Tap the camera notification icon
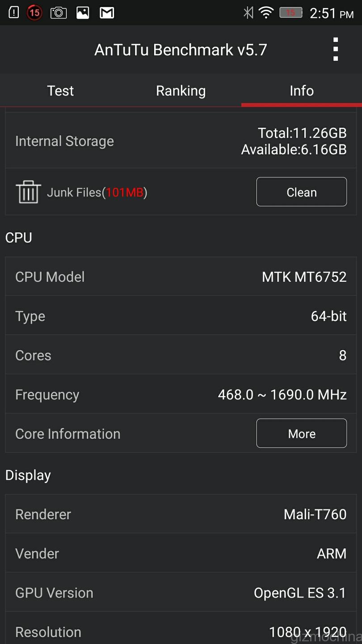The width and height of the screenshot is (362, 644). pos(59,13)
